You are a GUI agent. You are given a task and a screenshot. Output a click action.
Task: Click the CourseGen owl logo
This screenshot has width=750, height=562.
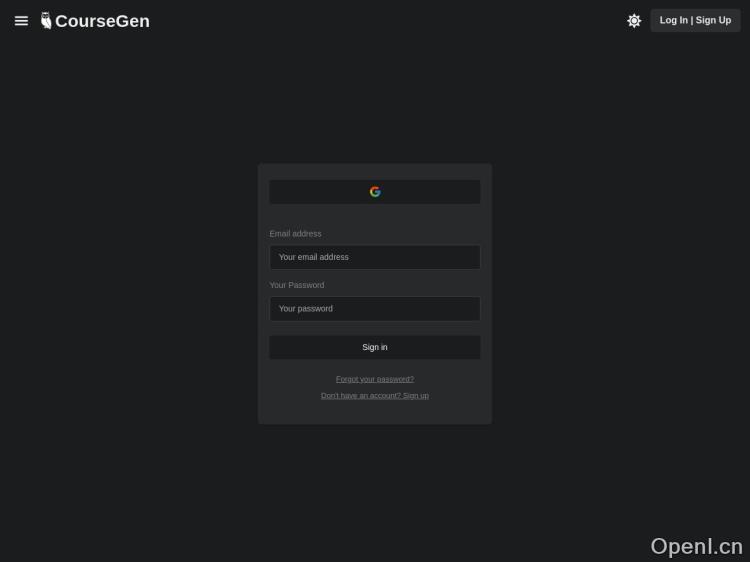tap(46, 21)
